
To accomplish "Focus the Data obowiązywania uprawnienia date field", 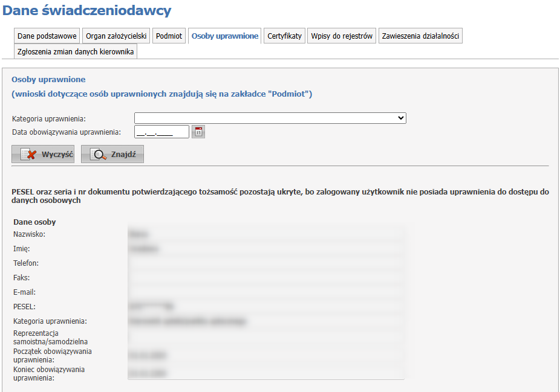I will click(x=161, y=132).
